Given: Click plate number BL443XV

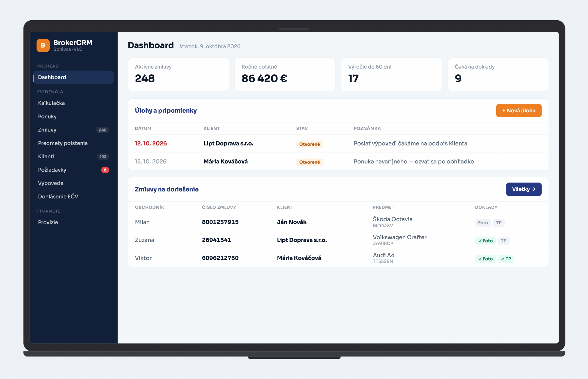Looking at the screenshot, I should pyautogui.click(x=383, y=226).
